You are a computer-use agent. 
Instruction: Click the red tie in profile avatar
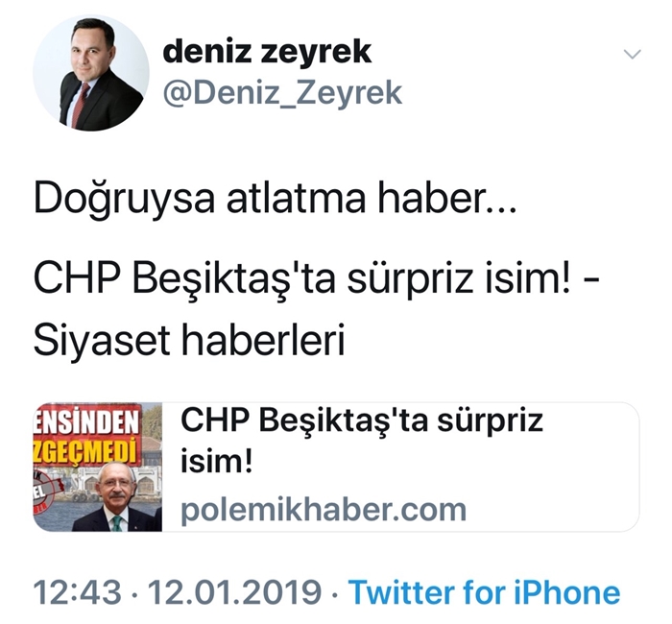coord(80,106)
